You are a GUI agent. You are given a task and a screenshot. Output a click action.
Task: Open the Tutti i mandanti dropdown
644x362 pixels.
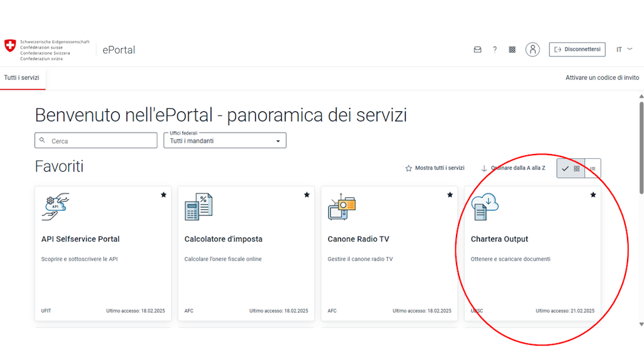pos(225,140)
